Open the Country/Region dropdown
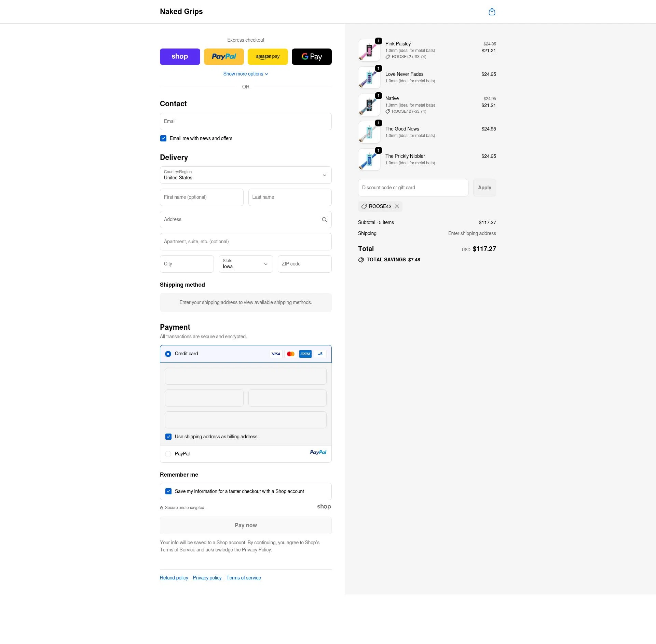Screen dimensions: 656x644 click(x=246, y=175)
